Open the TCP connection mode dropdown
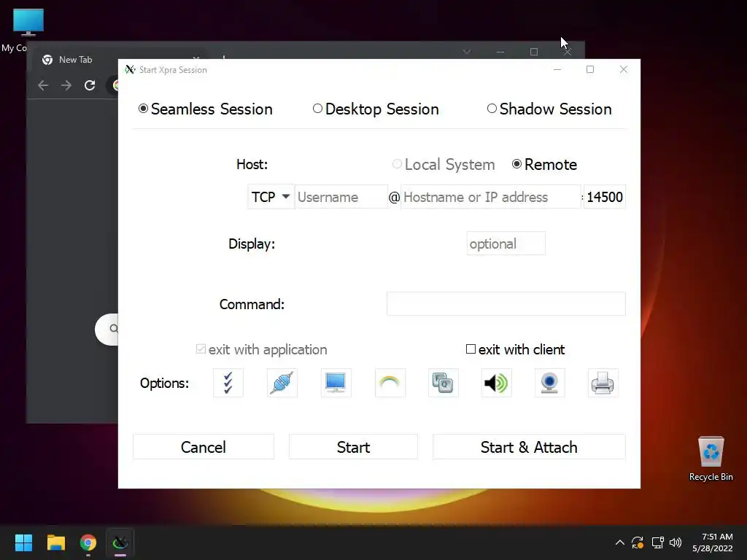Image resolution: width=747 pixels, height=560 pixels. click(271, 197)
